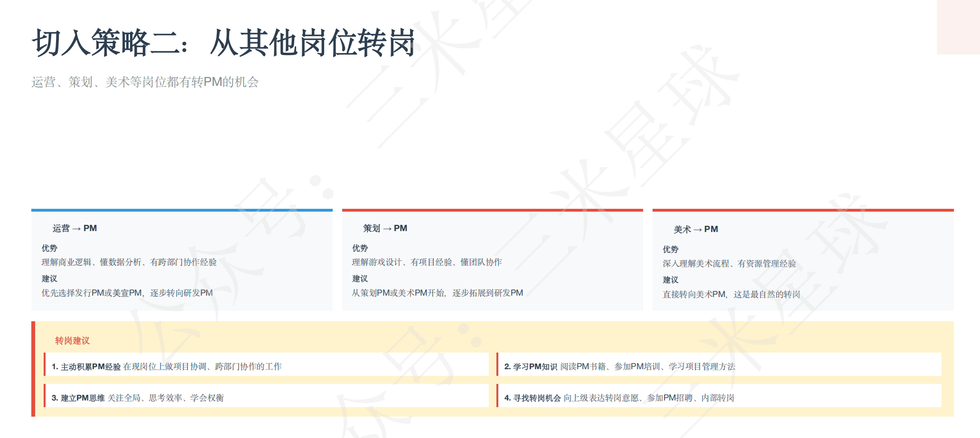
Task: Select item 2. 学习PM知识
Action: coord(619,366)
